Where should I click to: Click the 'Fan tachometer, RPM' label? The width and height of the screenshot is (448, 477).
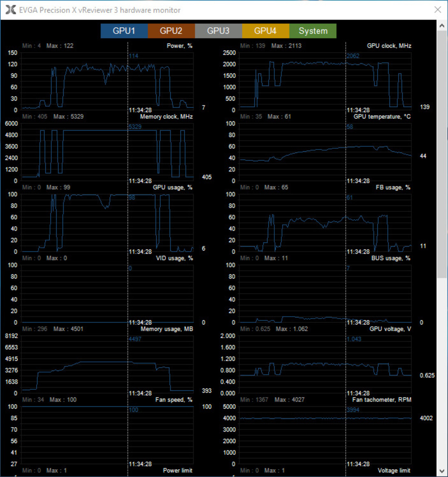coord(382,400)
